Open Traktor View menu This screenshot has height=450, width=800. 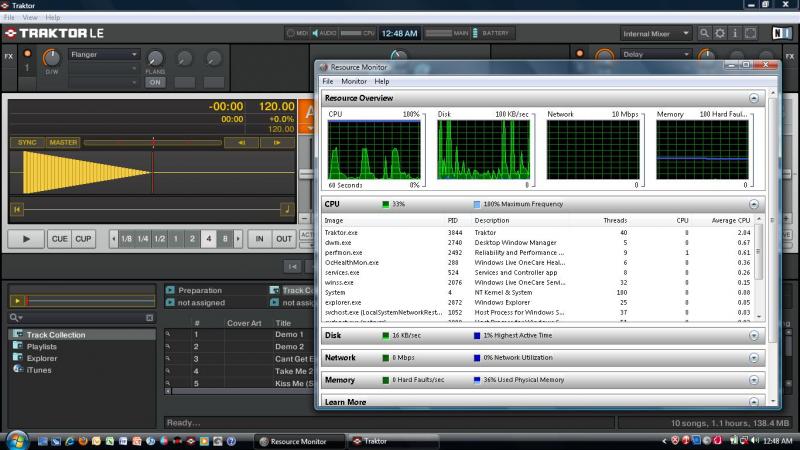click(x=30, y=17)
